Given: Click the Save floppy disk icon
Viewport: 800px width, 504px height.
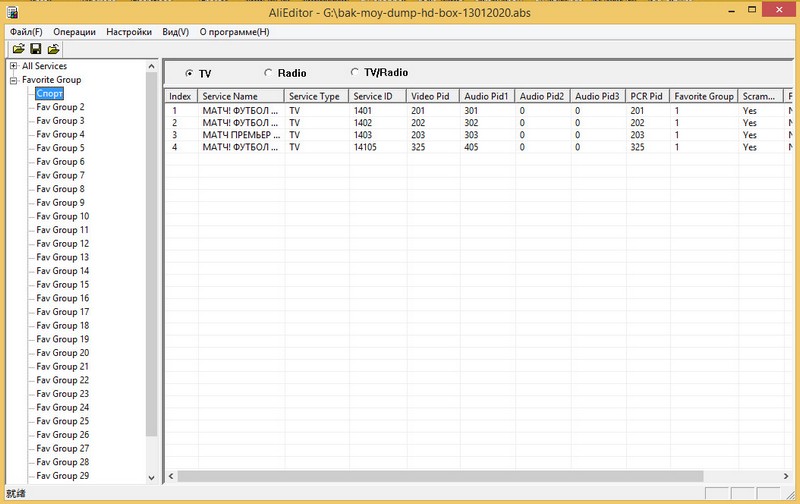Looking at the screenshot, I should click(36, 49).
